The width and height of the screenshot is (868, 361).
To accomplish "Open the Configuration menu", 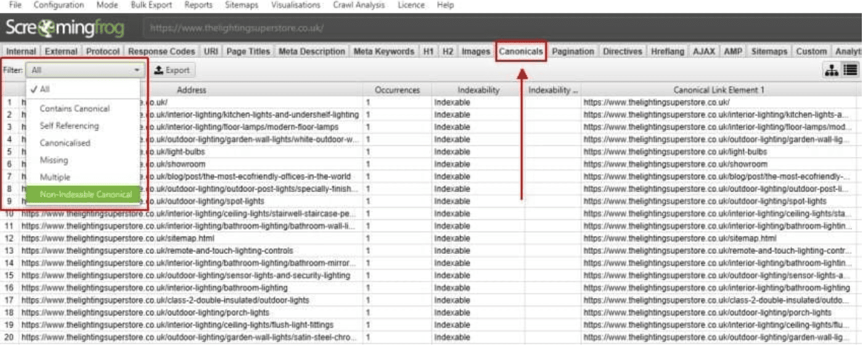I will 59,5.
